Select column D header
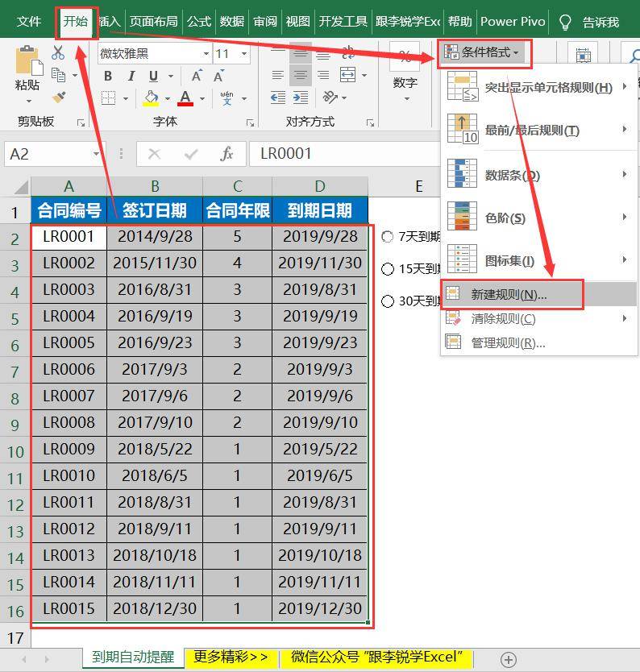Viewport: 640px width, 672px height. point(320,186)
